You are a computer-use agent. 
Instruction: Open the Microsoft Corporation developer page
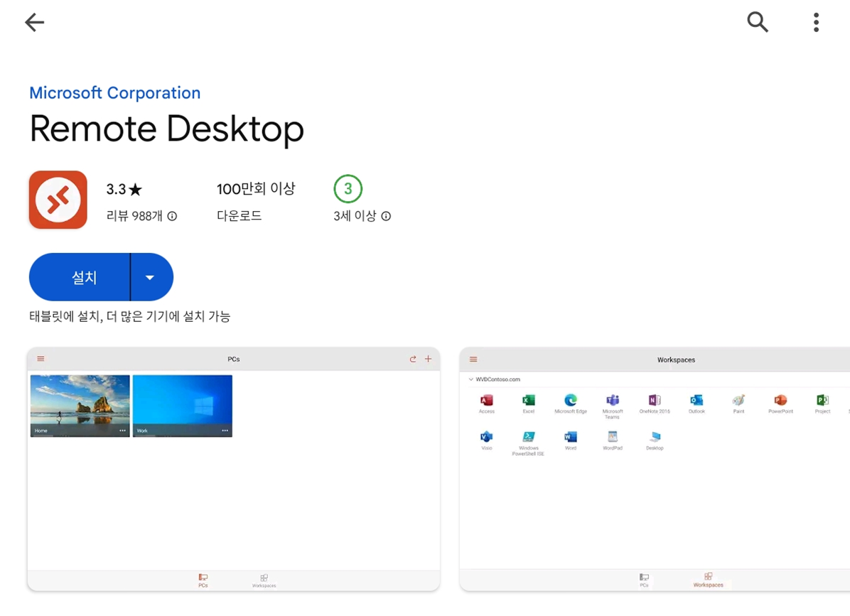pyautogui.click(x=115, y=92)
